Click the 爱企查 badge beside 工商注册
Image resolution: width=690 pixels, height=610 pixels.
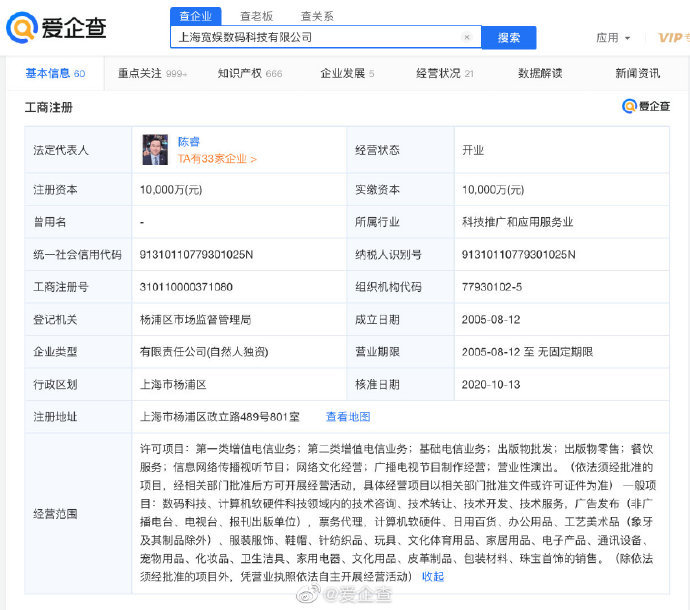646,106
